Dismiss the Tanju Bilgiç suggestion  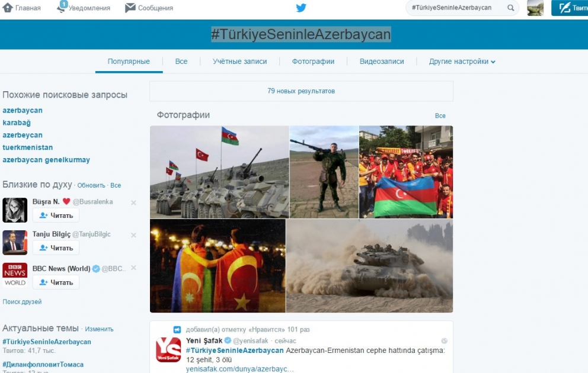tap(133, 235)
